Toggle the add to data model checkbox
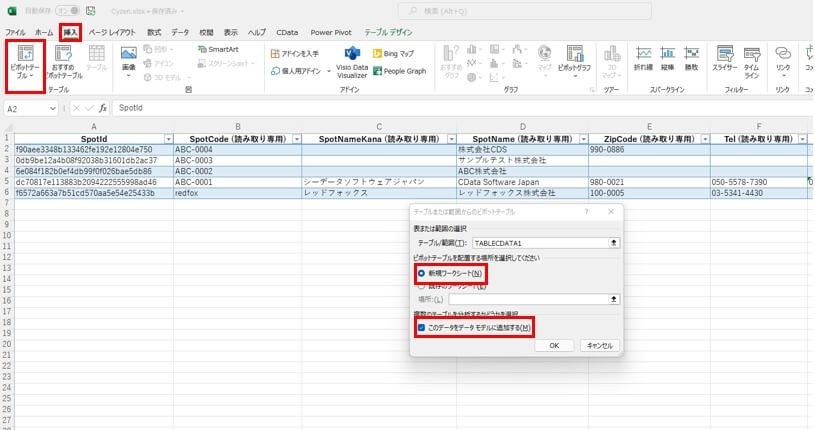815x430 pixels. coord(421,327)
